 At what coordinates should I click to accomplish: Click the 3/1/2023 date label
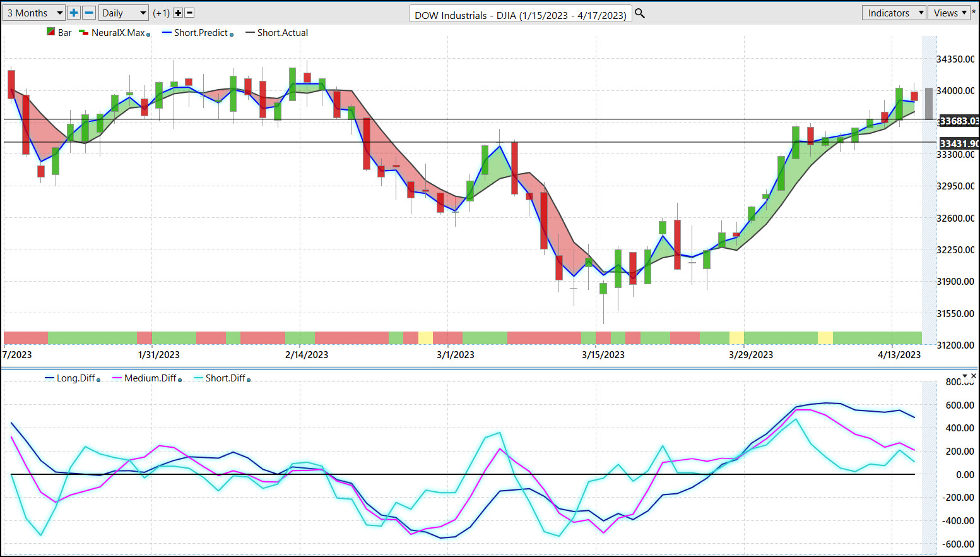(x=456, y=354)
